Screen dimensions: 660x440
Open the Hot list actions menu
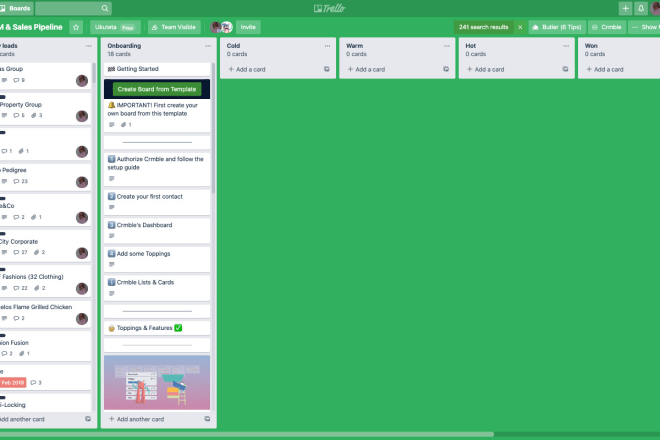pyautogui.click(x=566, y=46)
